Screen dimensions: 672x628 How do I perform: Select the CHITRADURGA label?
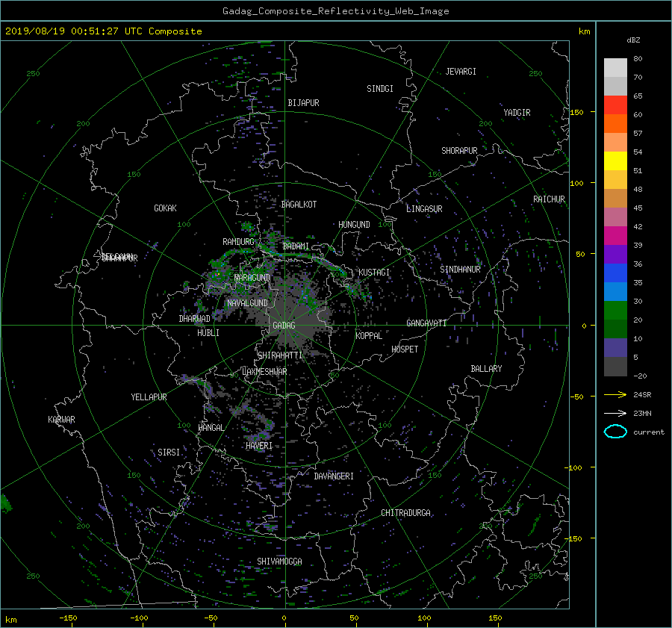click(405, 513)
